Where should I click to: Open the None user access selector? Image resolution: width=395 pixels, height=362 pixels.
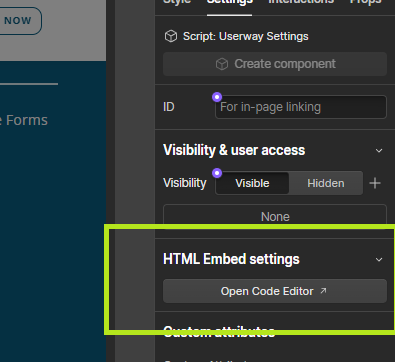[275, 215]
